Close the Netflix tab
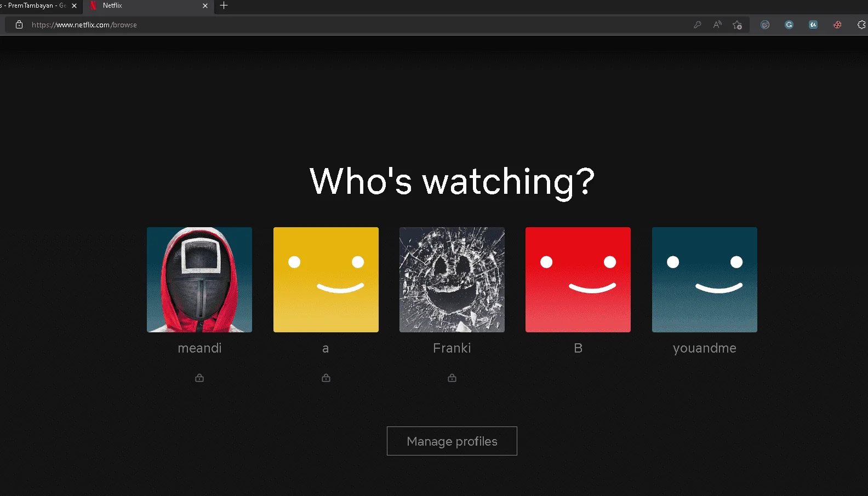 205,6
